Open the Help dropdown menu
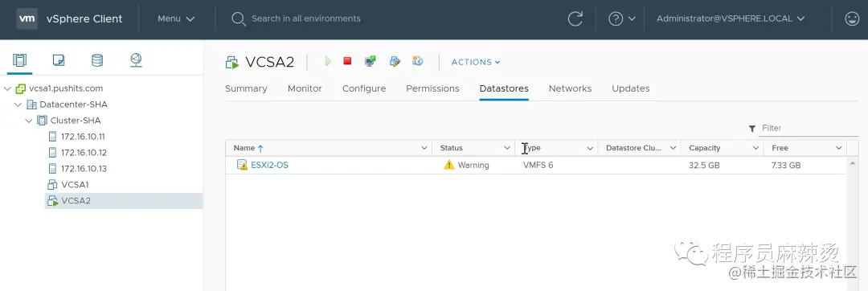The width and height of the screenshot is (868, 291). [621, 18]
